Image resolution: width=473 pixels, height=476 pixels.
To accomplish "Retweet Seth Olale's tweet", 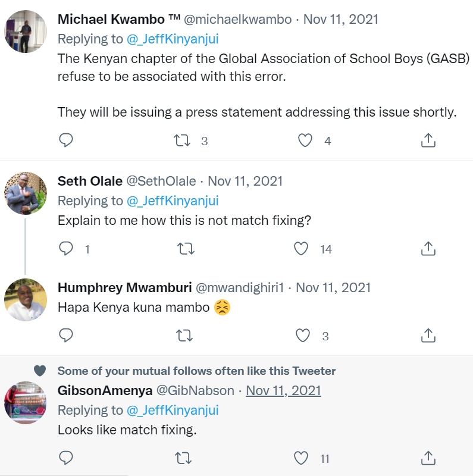I will (x=186, y=249).
